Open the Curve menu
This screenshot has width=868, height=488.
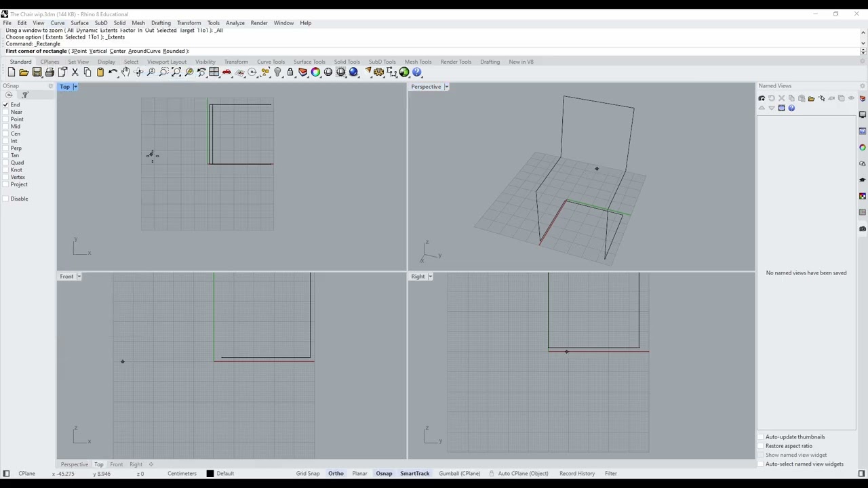[x=58, y=23]
